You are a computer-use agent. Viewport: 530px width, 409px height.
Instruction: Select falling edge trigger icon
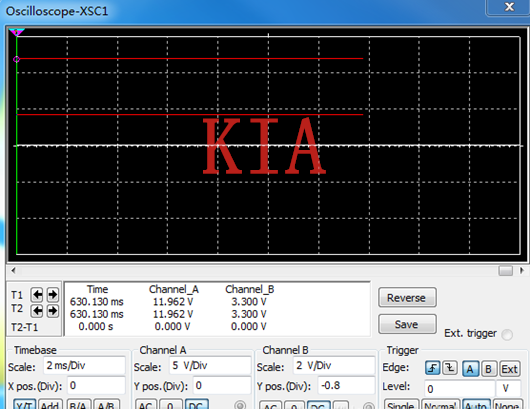tap(450, 368)
